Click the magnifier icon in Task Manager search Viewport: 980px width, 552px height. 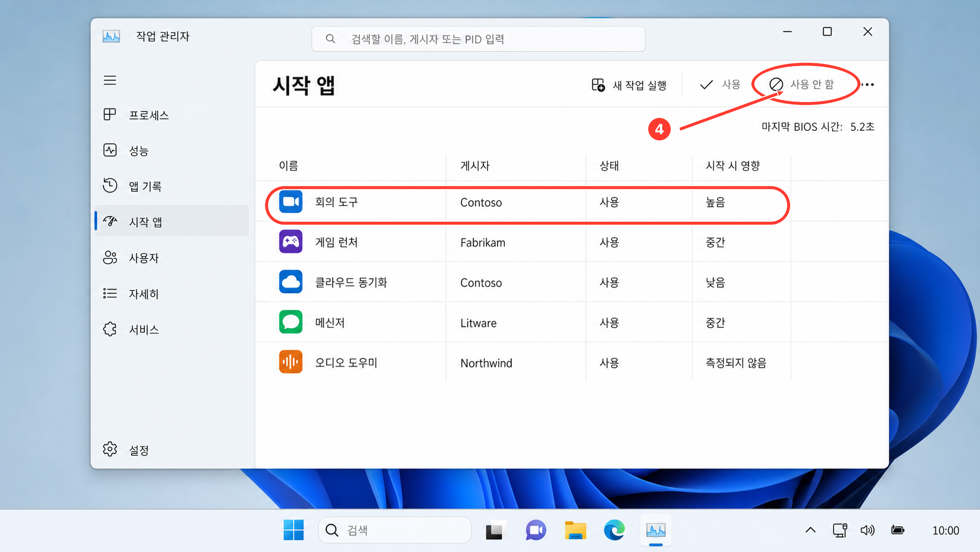tap(331, 39)
